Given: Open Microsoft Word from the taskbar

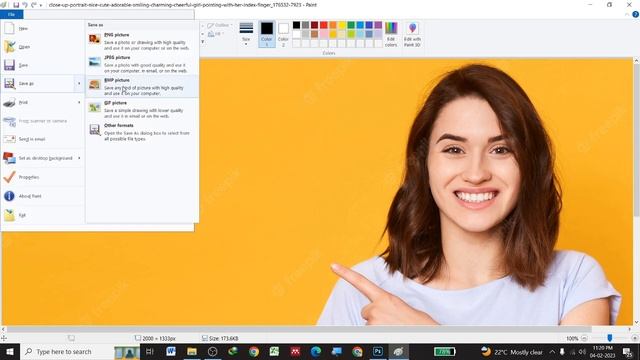Looking at the screenshot, I should (171, 351).
